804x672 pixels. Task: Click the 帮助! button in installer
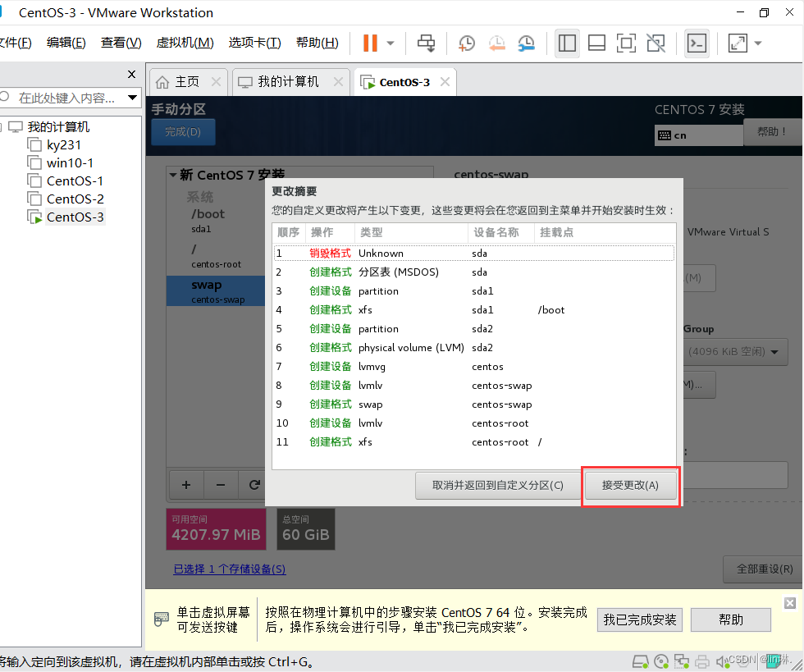771,132
